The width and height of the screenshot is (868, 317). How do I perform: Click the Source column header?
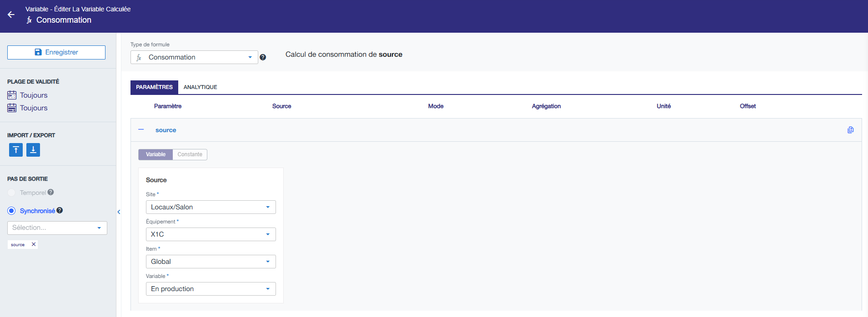point(282,106)
